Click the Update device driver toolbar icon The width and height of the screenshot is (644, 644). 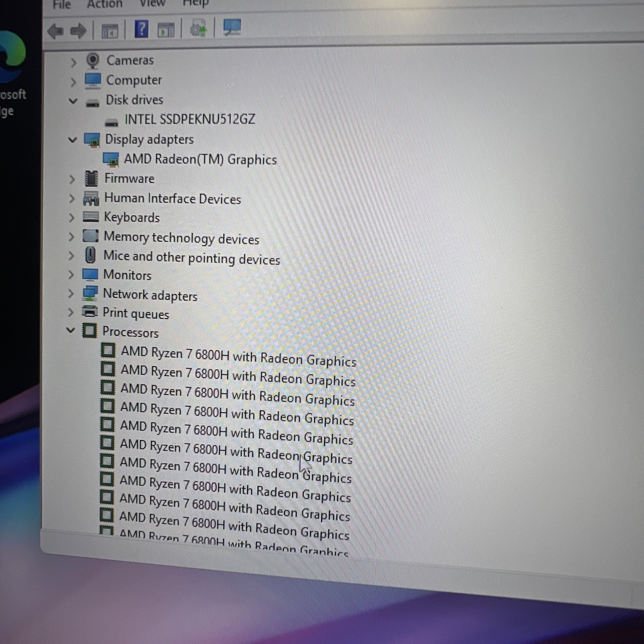(198, 29)
